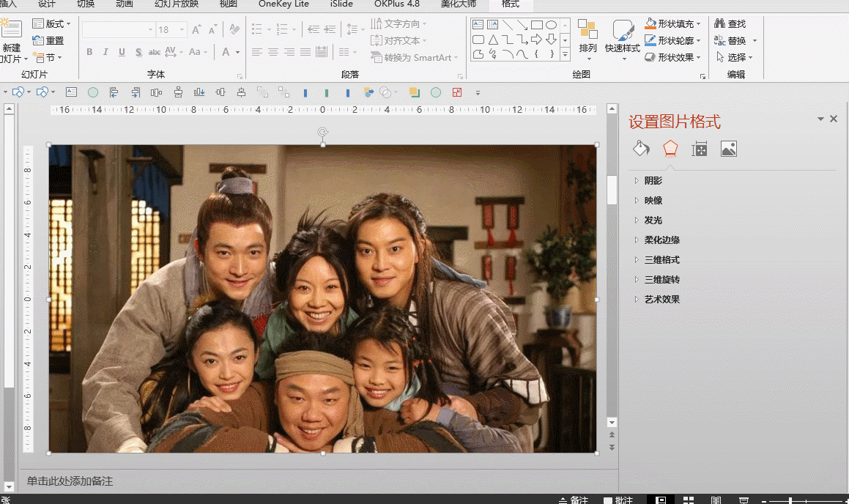Toggle italic text formatting
This screenshot has height=504, width=849.
[x=105, y=52]
